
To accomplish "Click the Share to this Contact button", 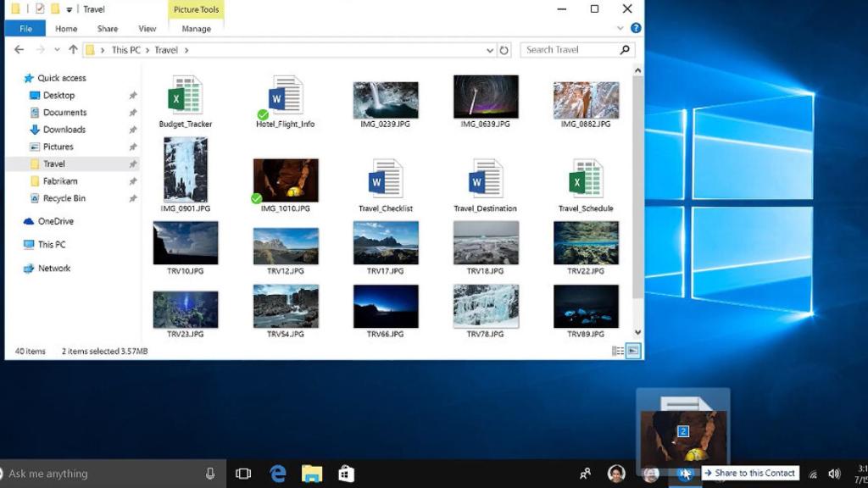I will click(x=749, y=473).
